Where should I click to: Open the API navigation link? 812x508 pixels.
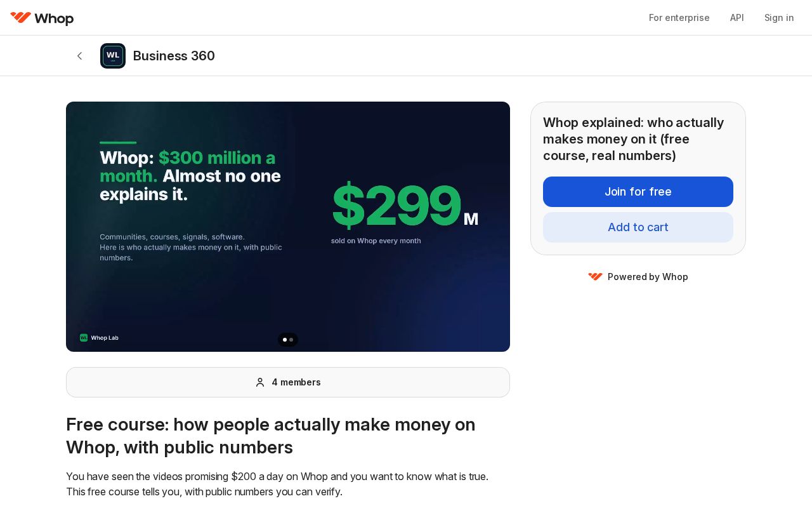[737, 18]
